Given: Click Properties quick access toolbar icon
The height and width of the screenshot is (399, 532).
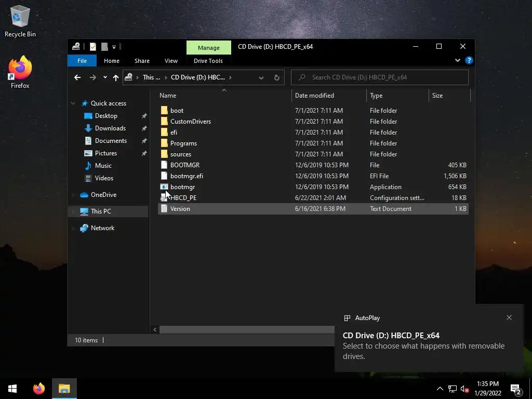Looking at the screenshot, I should [93, 46].
